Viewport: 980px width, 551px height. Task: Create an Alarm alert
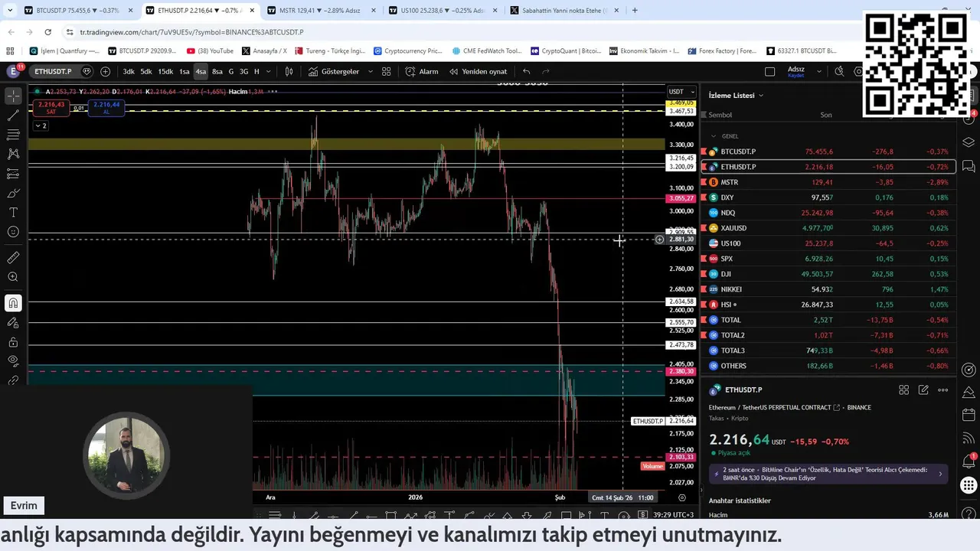click(x=422, y=71)
